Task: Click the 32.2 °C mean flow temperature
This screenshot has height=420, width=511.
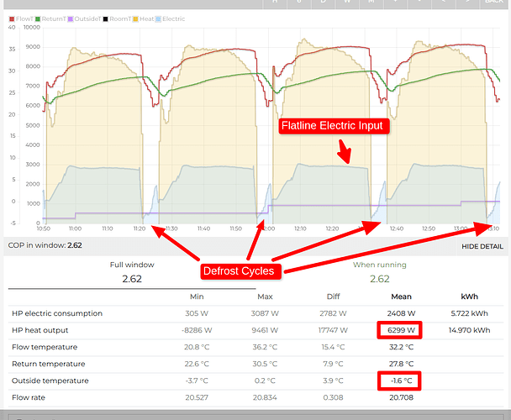Action: pos(401,347)
